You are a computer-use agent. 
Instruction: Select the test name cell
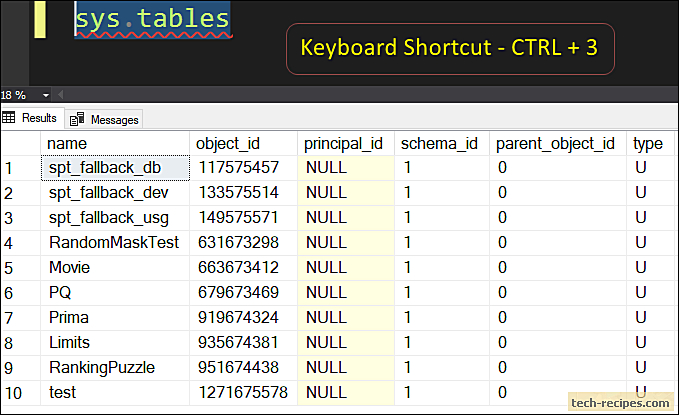pos(115,393)
